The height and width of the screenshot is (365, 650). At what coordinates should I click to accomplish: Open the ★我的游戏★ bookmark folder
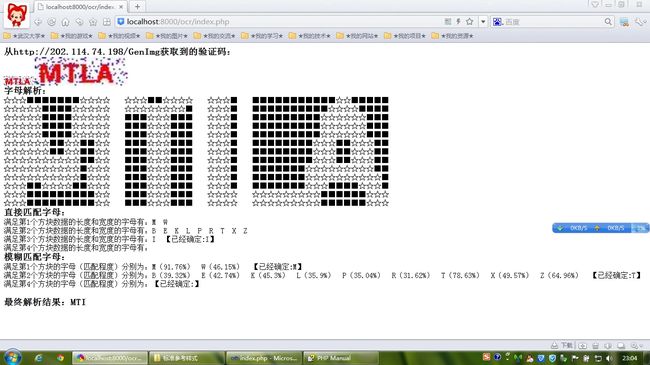point(72,36)
